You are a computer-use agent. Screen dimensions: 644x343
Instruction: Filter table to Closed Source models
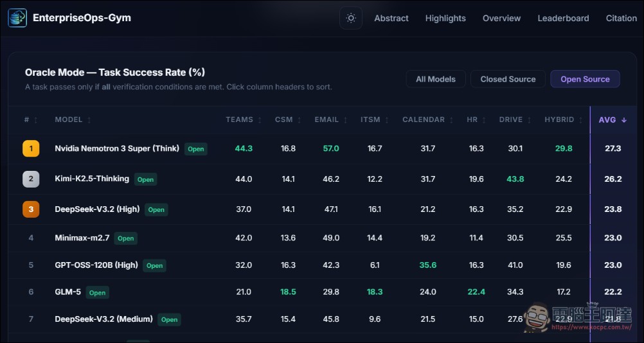(x=508, y=79)
